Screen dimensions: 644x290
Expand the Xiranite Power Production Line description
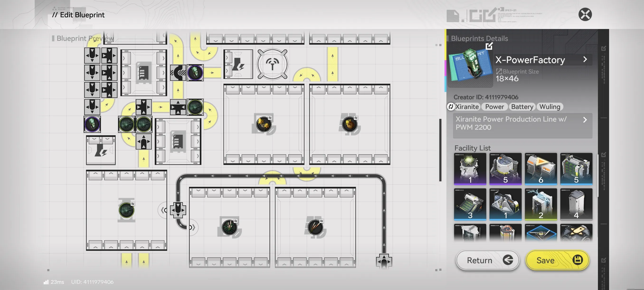pos(585,120)
